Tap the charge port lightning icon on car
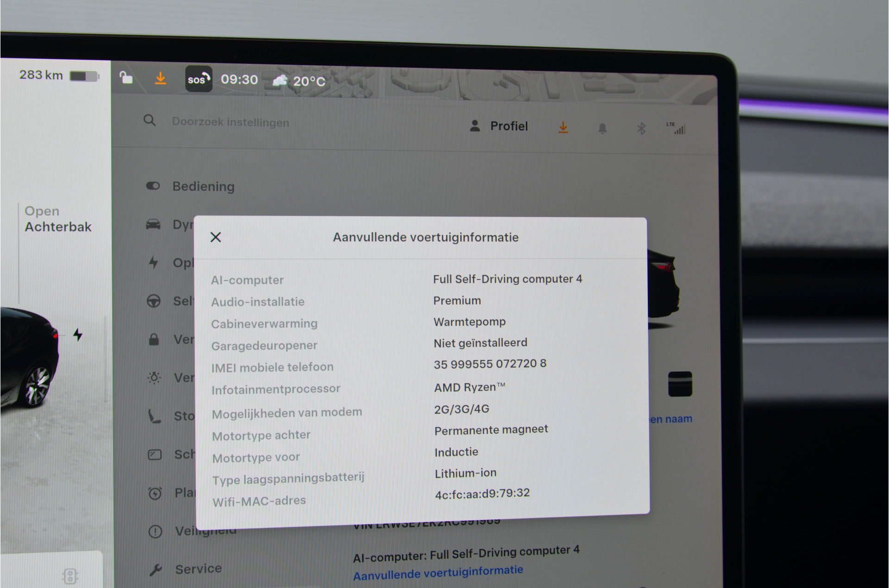The height and width of the screenshot is (588, 889). 78,334
